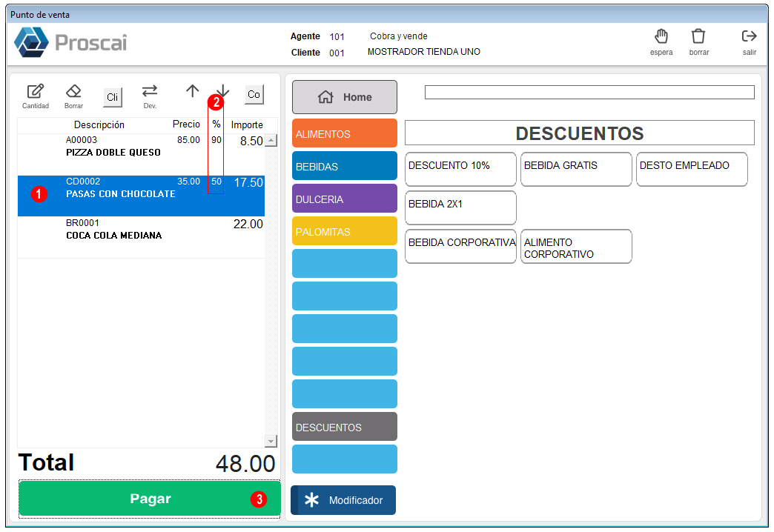Put sale on hold with espera icon

[661, 36]
